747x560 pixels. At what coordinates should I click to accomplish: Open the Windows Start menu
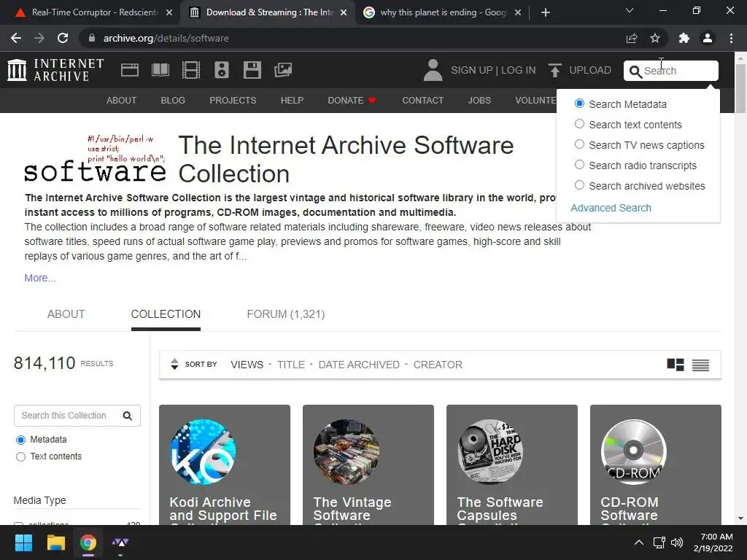pos(23,542)
